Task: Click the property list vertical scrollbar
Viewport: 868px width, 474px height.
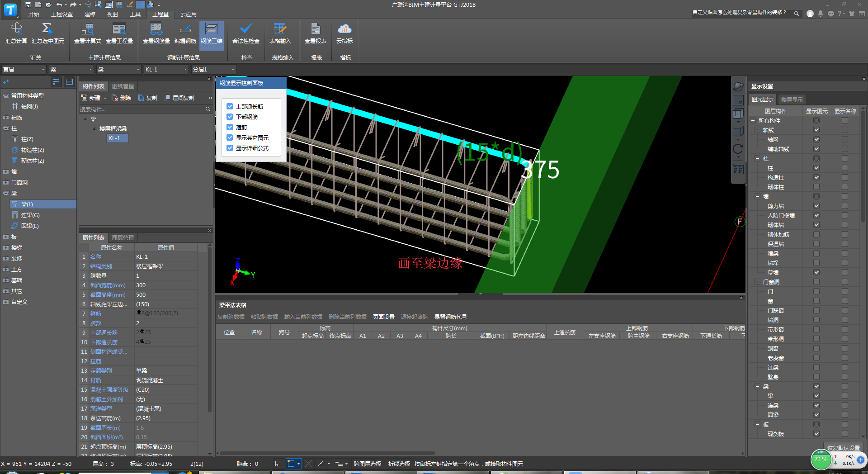Action: pos(210,330)
